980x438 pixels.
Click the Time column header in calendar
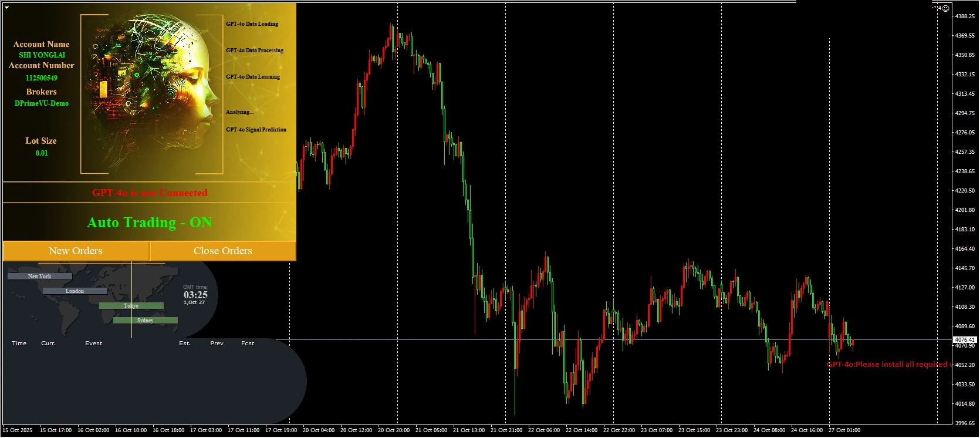(x=19, y=343)
